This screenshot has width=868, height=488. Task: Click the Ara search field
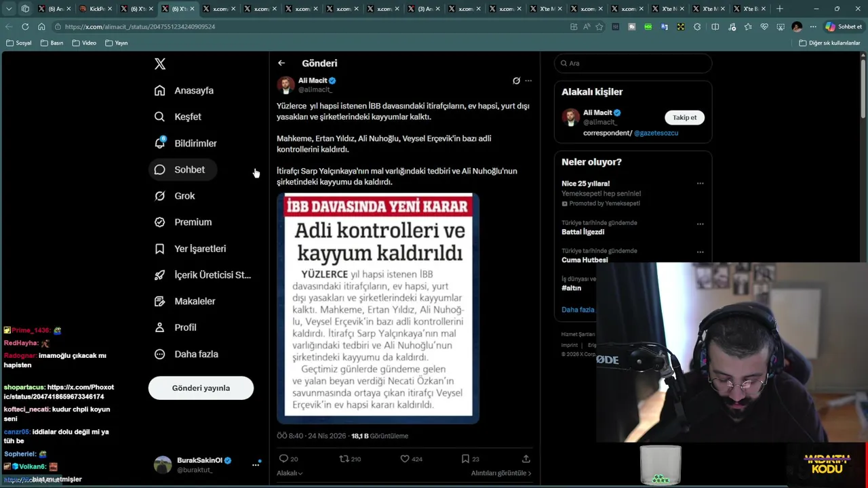coord(633,63)
